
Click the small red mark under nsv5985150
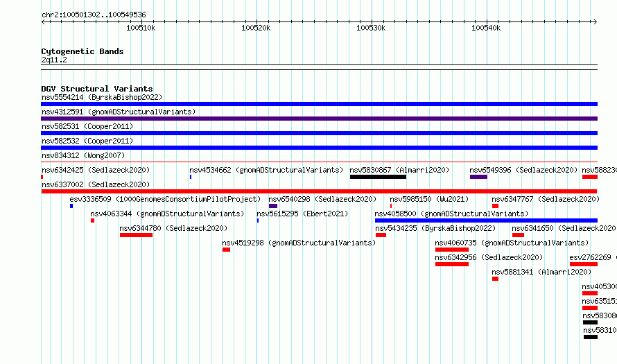pos(391,206)
